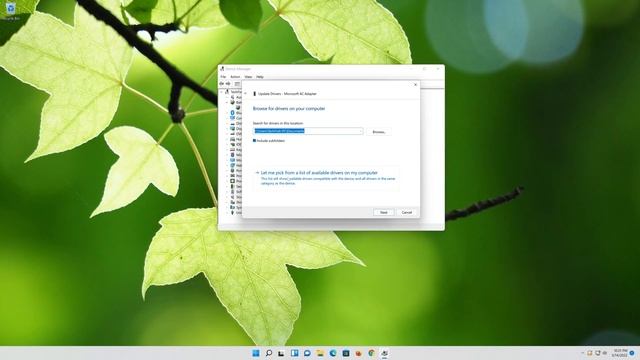Open Chat from the taskbar

tap(307, 353)
